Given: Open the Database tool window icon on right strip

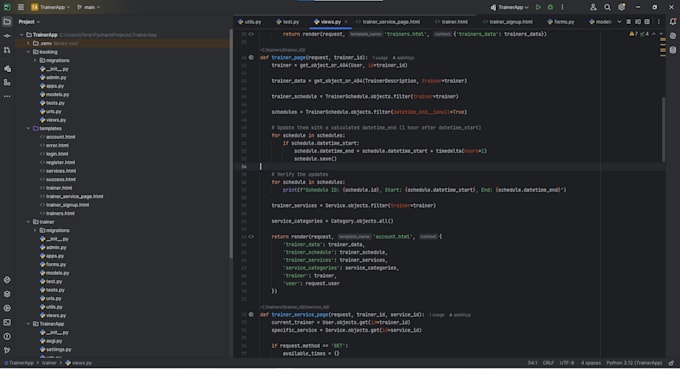Looking at the screenshot, I should [673, 50].
